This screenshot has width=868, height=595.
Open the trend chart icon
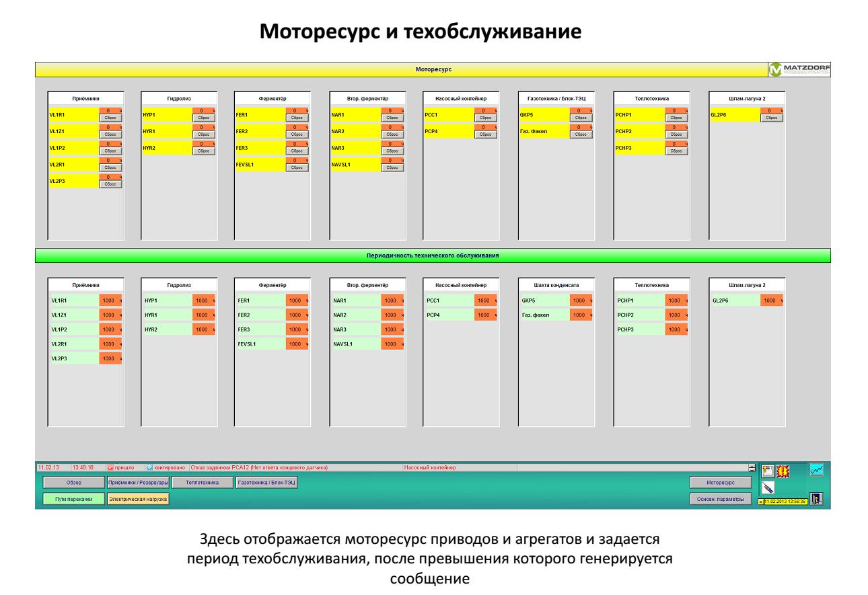pyautogui.click(x=816, y=470)
